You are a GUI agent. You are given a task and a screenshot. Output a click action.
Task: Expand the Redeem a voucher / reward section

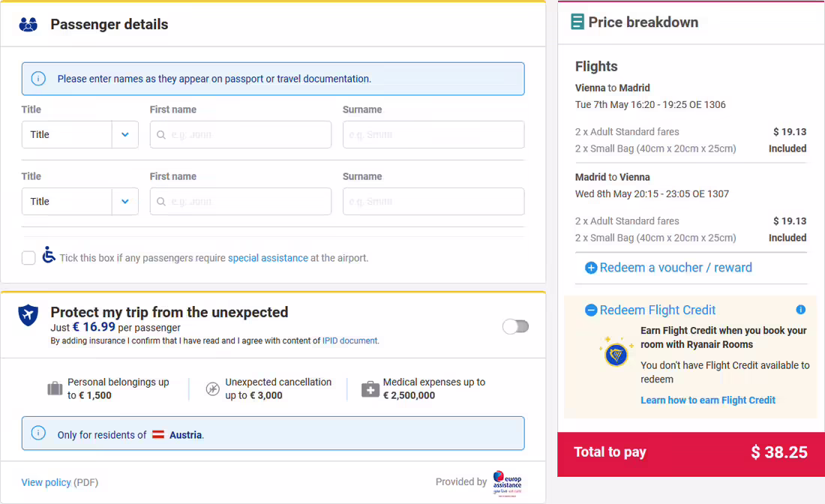(x=676, y=268)
